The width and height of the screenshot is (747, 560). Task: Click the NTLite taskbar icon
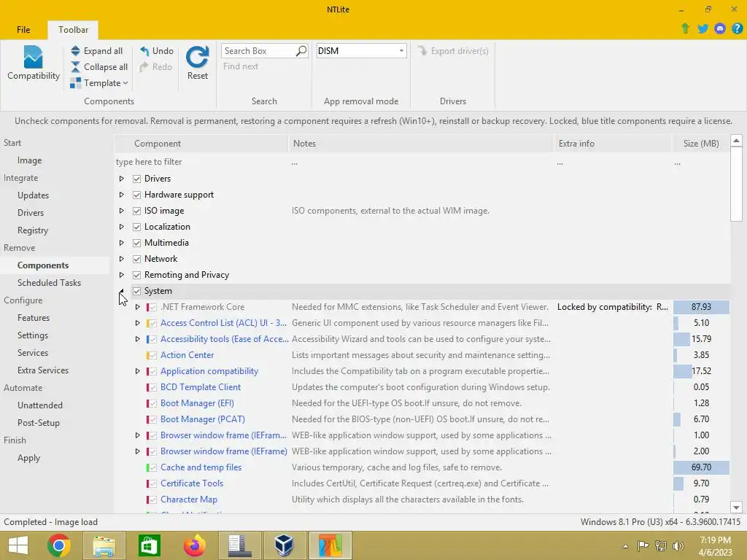330,545
